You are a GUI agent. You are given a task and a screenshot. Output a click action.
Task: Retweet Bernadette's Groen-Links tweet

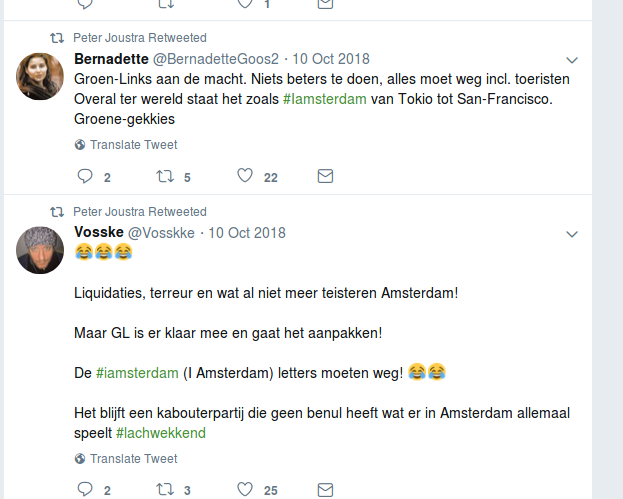165,176
